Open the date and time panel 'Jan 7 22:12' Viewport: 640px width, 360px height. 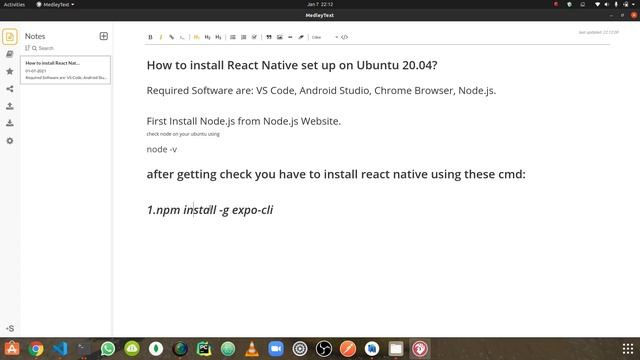(320, 4)
